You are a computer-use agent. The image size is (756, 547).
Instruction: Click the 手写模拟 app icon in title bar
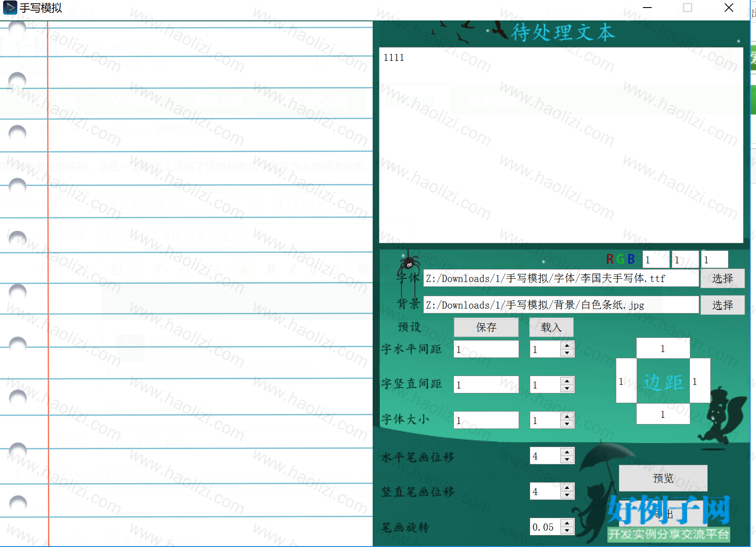[10, 8]
